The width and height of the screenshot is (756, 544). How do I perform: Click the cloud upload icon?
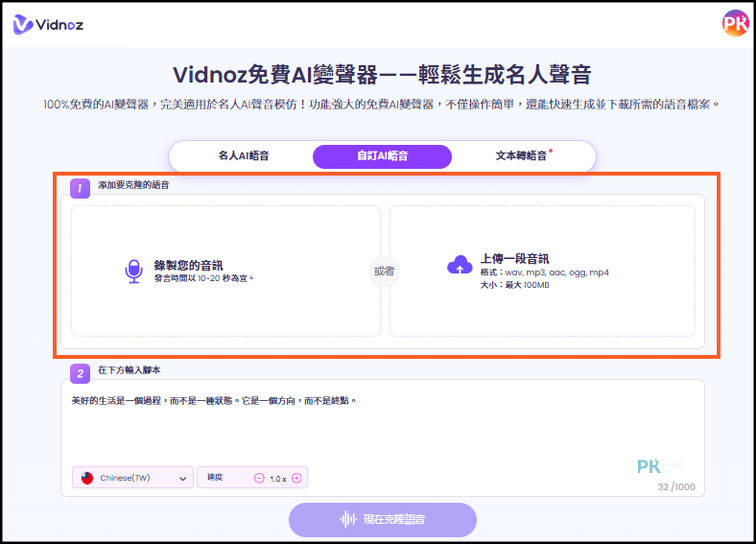(x=460, y=265)
